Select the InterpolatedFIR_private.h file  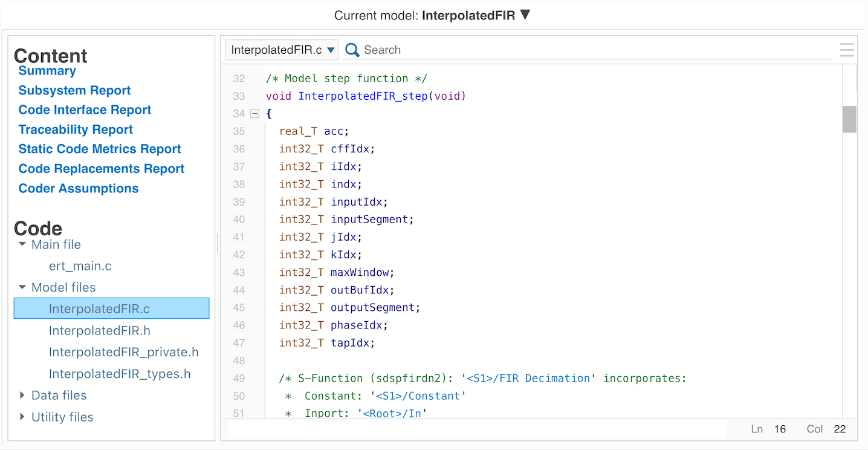(123, 352)
